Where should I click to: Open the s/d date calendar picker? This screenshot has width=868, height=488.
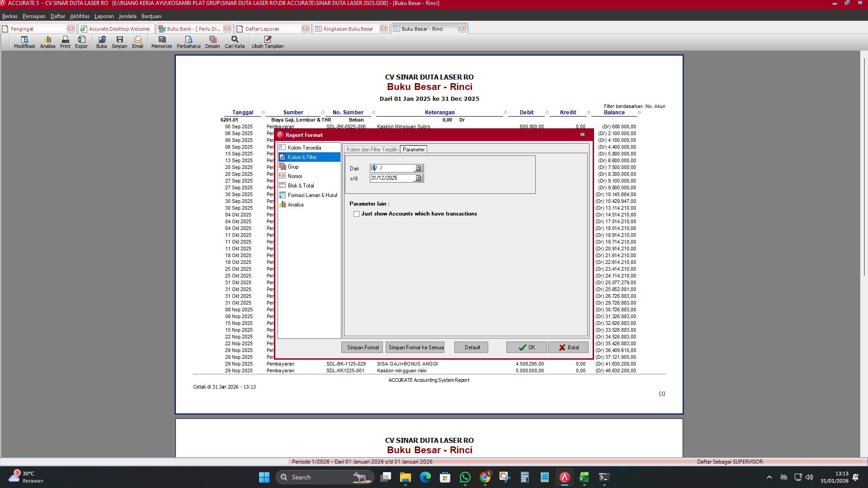(x=418, y=178)
